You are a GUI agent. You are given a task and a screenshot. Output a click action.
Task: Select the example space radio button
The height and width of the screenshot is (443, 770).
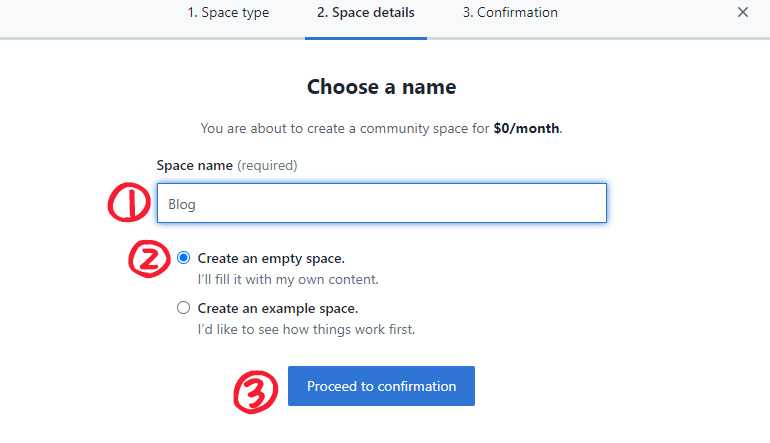(183, 308)
